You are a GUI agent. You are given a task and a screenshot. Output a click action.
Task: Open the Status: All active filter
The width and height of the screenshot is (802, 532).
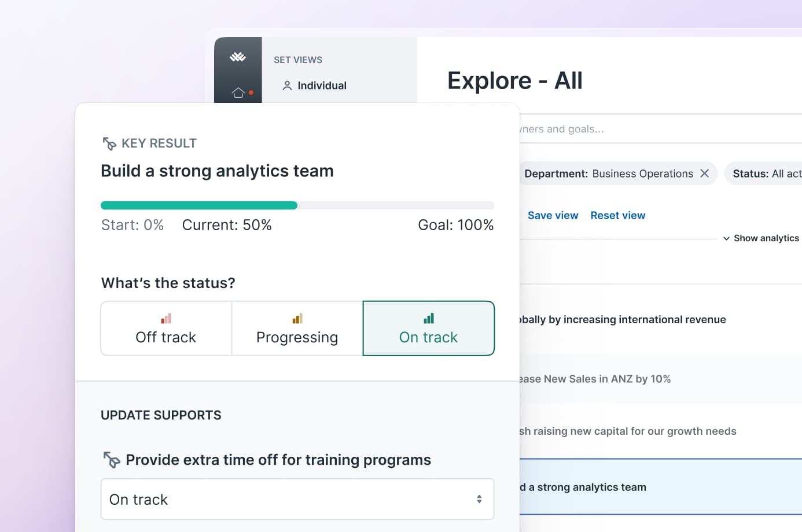tap(763, 173)
